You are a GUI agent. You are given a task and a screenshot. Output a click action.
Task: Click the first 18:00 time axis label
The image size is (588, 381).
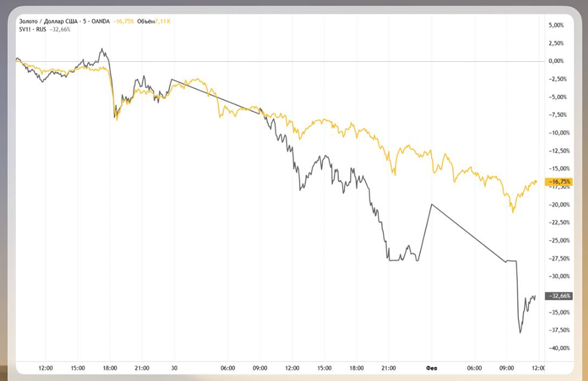tap(110, 368)
